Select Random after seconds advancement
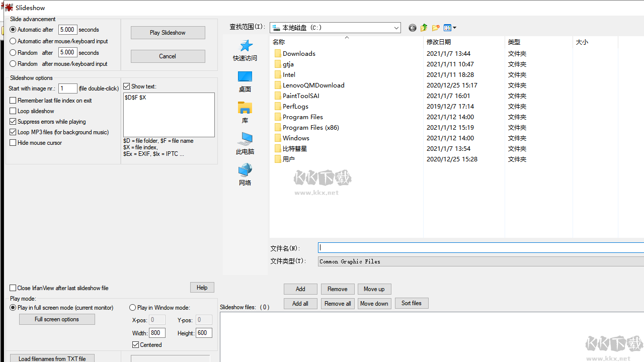The image size is (644, 362). pos(13,53)
